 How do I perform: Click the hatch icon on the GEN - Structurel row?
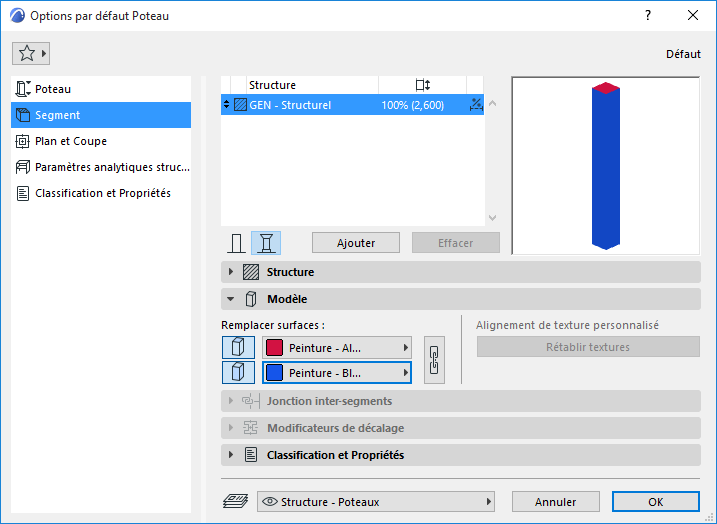coord(240,105)
